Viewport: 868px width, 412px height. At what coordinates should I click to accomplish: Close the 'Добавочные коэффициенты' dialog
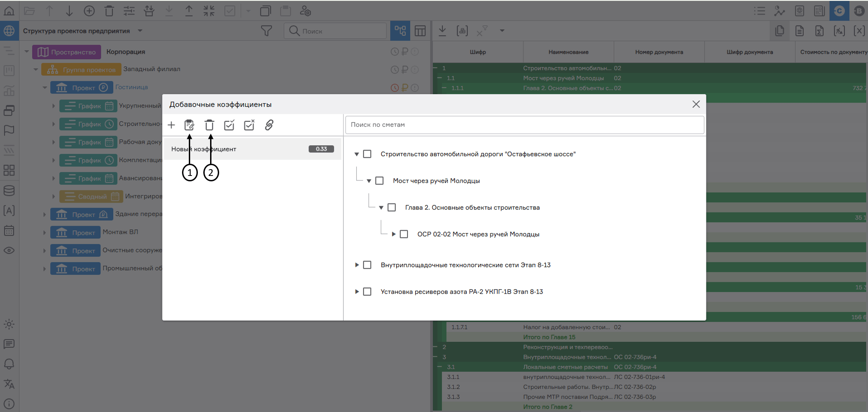[x=696, y=104]
